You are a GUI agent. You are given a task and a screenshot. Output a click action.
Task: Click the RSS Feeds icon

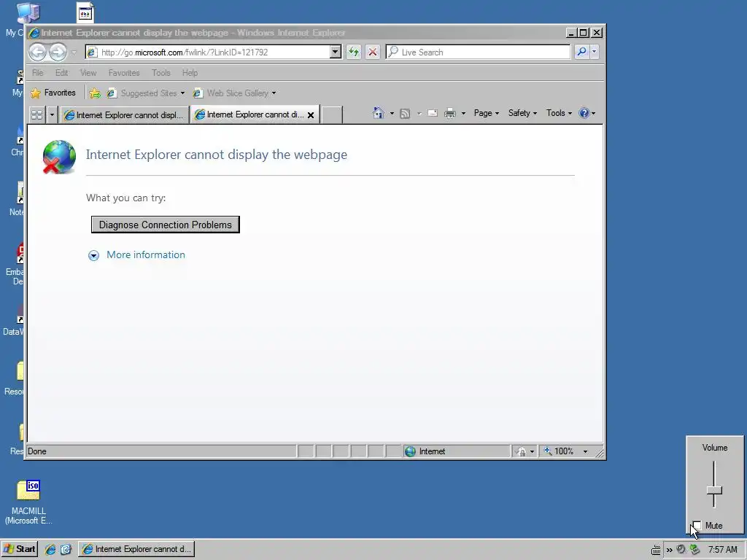pos(404,113)
